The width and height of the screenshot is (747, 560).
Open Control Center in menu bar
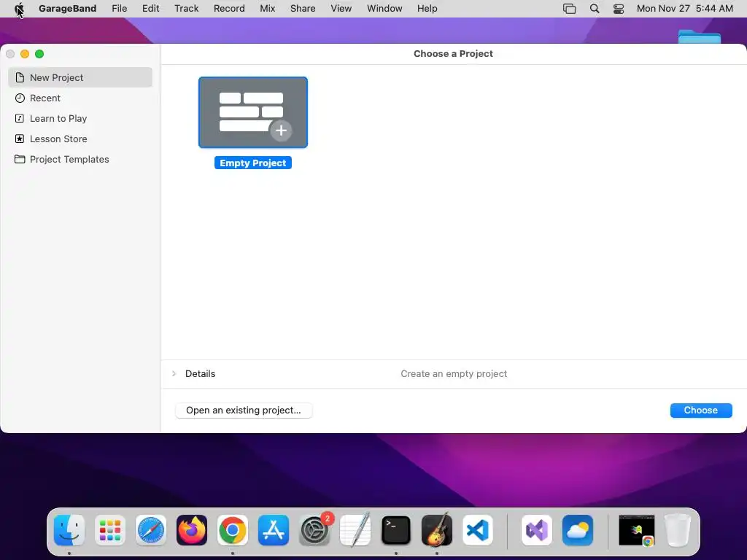point(619,9)
